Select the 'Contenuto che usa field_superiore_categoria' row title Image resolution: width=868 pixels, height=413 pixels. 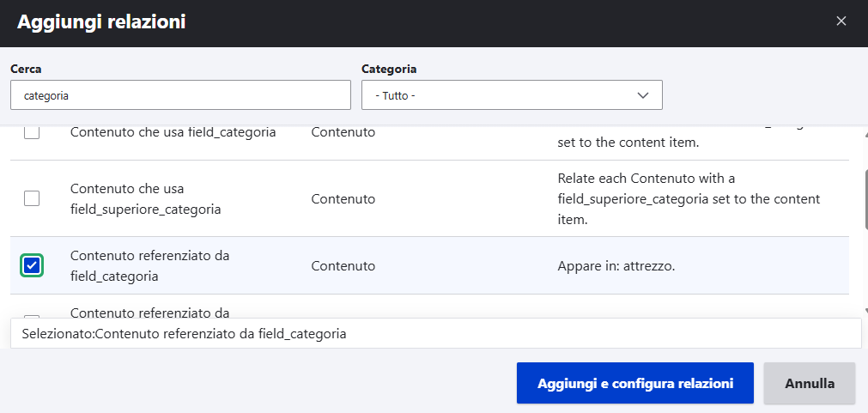click(146, 198)
